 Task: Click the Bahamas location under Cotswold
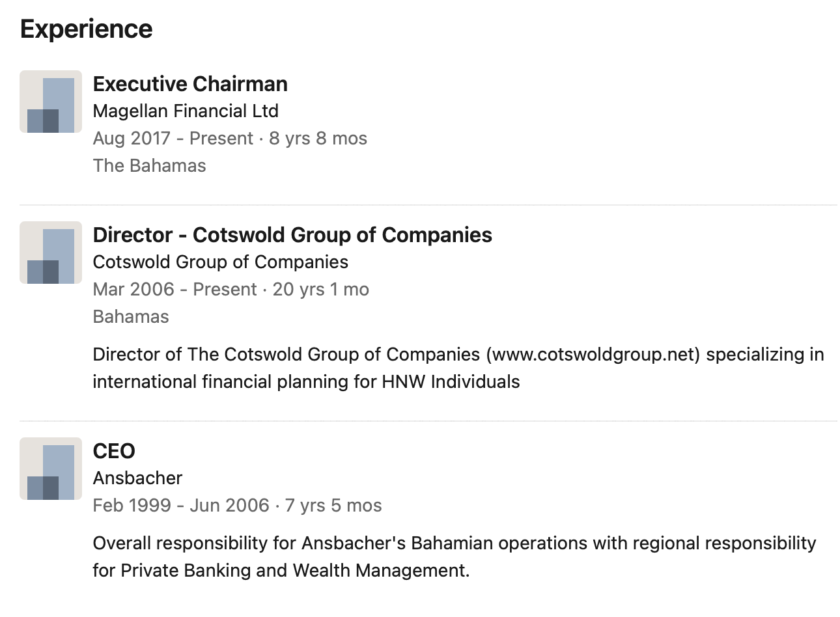click(131, 317)
